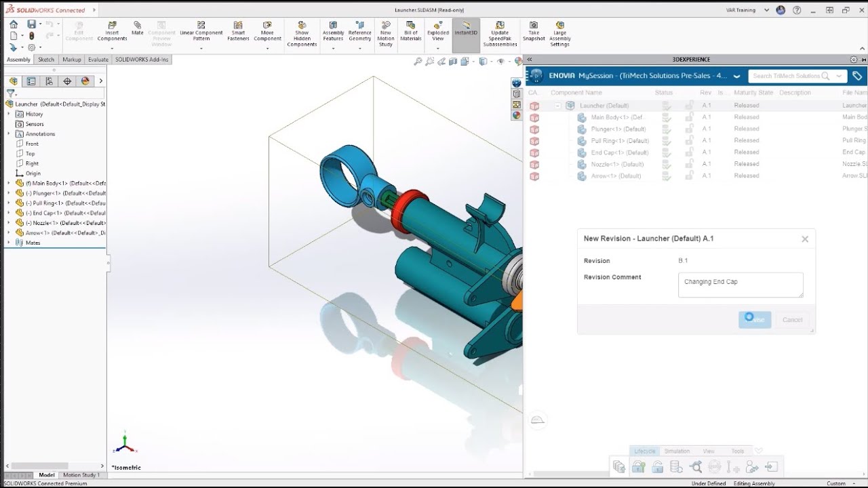Open the Custom units dropdown in status bar
The image size is (868, 488).
tap(852, 483)
